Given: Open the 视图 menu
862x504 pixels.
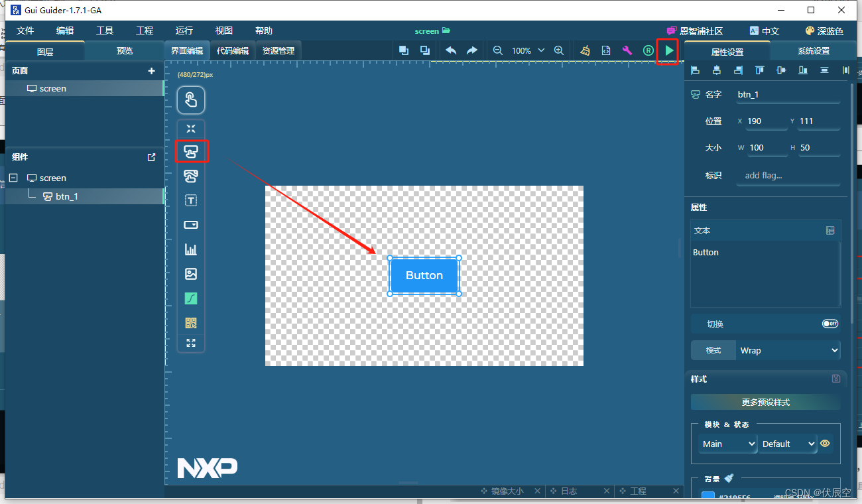Looking at the screenshot, I should [x=224, y=31].
